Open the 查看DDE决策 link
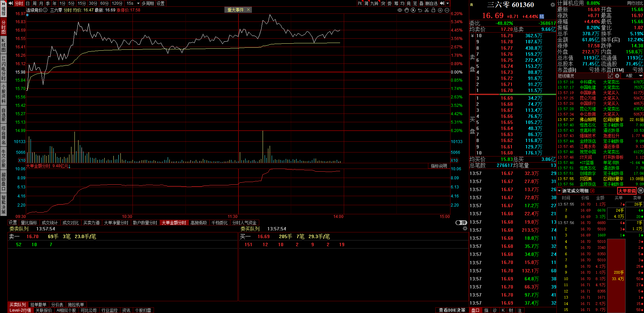 pyautogui.click(x=452, y=310)
